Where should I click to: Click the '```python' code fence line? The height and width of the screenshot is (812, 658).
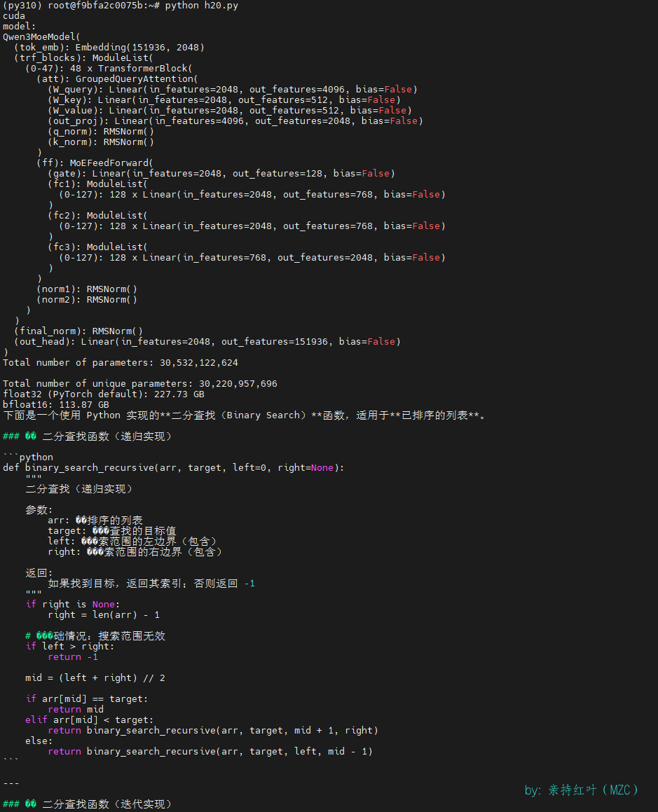28,457
